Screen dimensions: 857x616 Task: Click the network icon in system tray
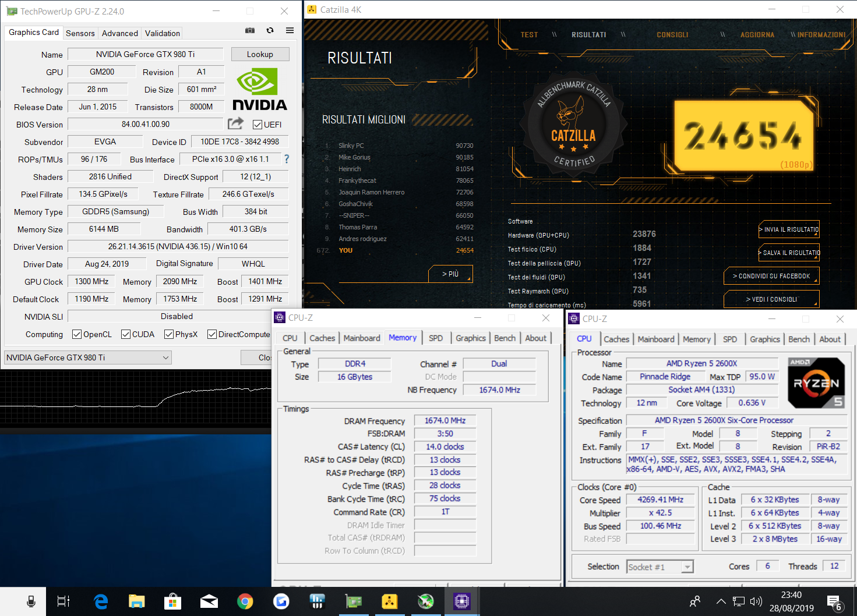(x=739, y=601)
